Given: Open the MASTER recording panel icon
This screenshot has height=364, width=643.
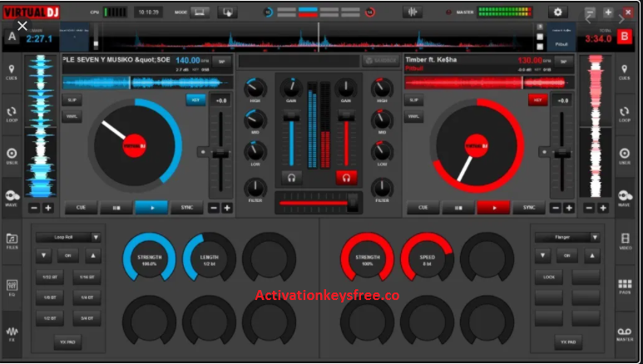Looking at the screenshot, I should pyautogui.click(x=625, y=334).
